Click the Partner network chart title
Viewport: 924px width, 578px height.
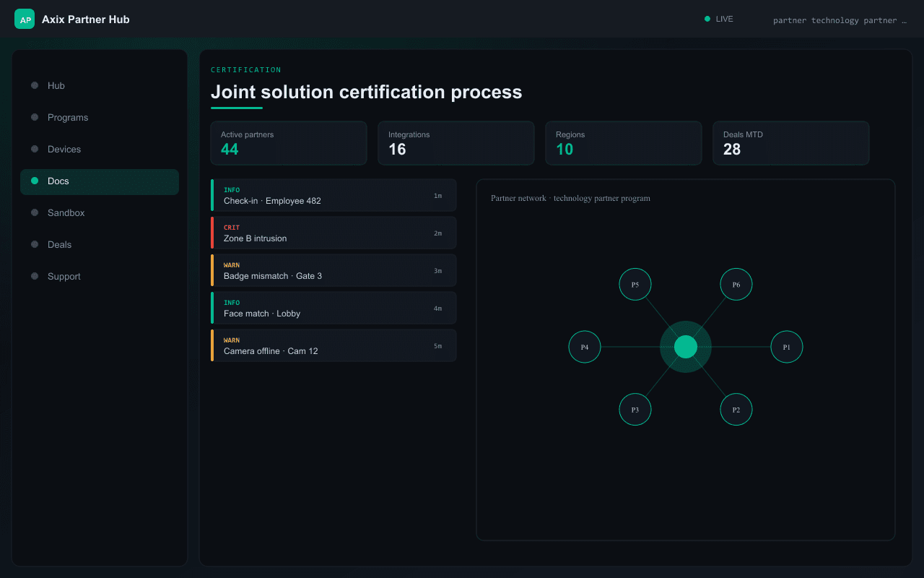[570, 198]
